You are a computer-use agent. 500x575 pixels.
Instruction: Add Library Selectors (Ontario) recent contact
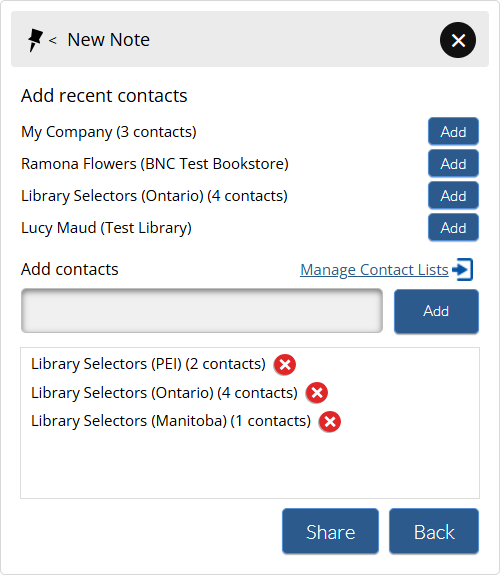pyautogui.click(x=453, y=195)
